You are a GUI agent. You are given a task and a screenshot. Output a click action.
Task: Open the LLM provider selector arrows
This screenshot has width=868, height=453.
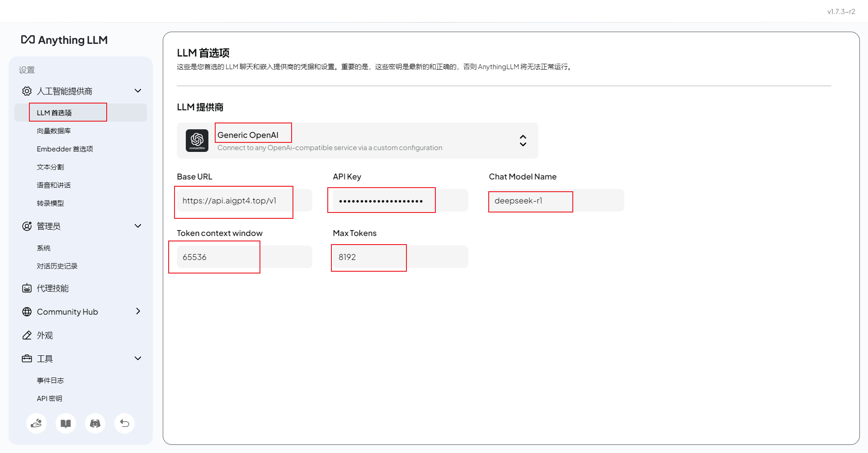(x=523, y=141)
